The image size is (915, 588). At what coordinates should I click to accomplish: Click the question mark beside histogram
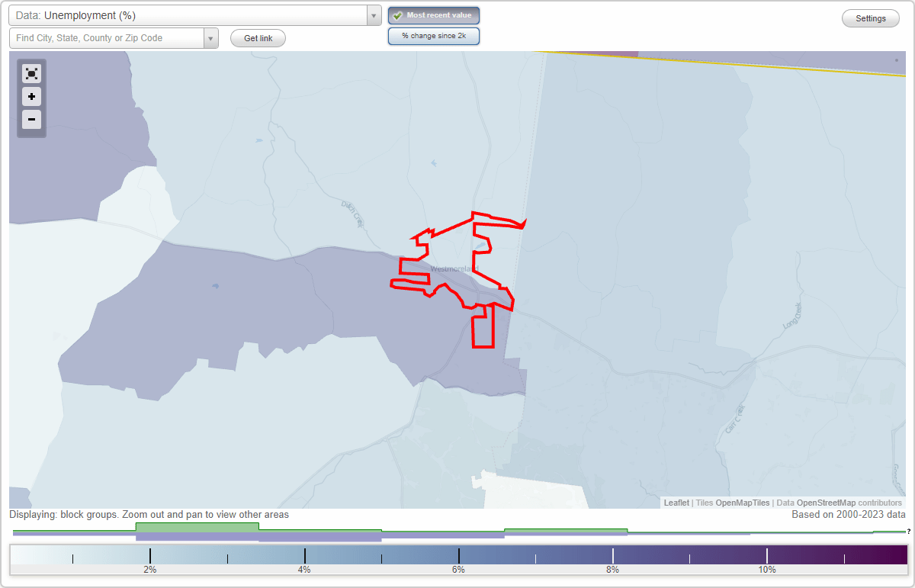point(909,532)
